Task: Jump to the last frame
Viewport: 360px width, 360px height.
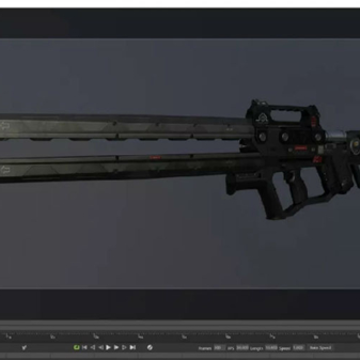Action: point(133,347)
